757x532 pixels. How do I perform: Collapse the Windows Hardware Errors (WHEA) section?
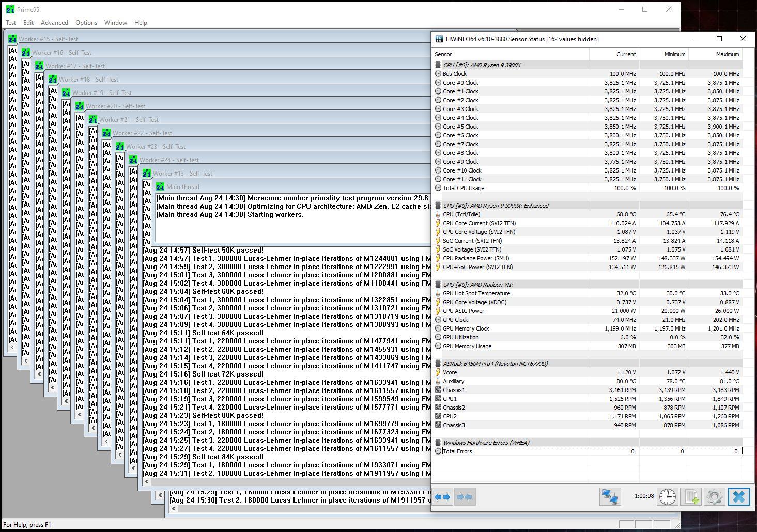[438, 443]
